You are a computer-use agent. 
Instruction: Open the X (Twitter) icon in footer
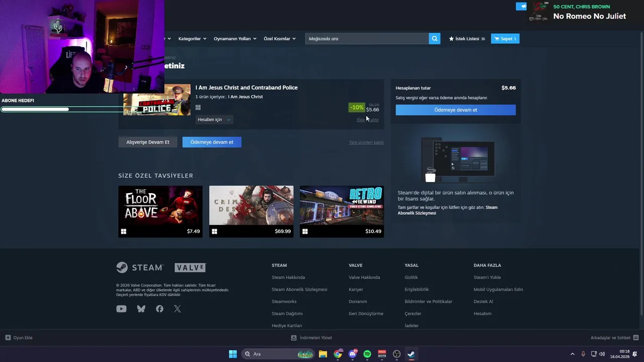click(x=178, y=309)
